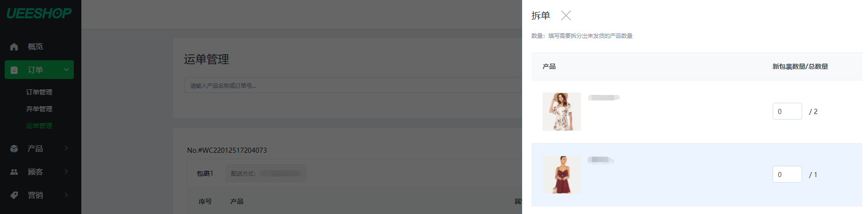The width and height of the screenshot is (868, 214).
Task: Expand the 顾客 submenu arrow
Action: click(66, 171)
